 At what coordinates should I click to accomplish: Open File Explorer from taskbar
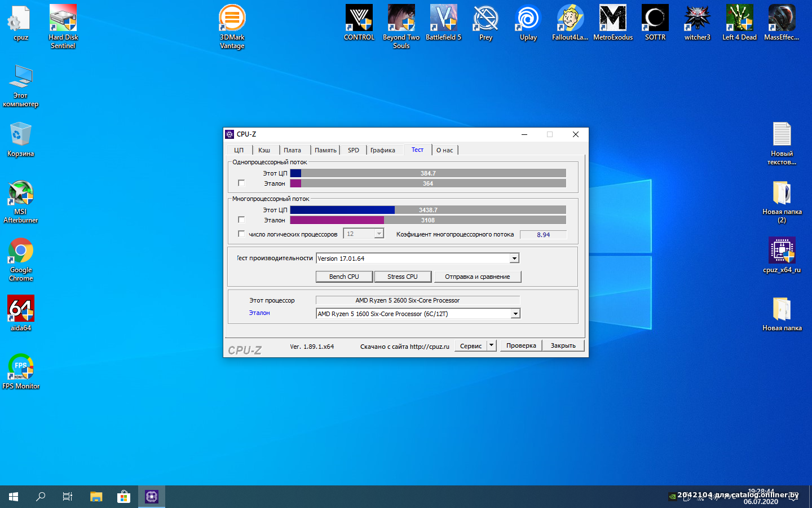point(96,497)
